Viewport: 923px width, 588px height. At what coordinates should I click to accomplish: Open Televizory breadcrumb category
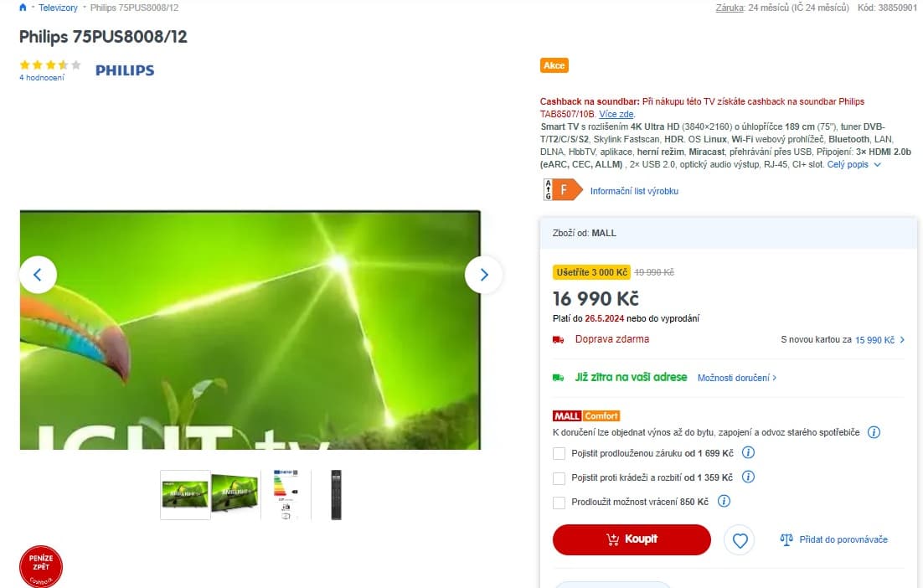[58, 8]
